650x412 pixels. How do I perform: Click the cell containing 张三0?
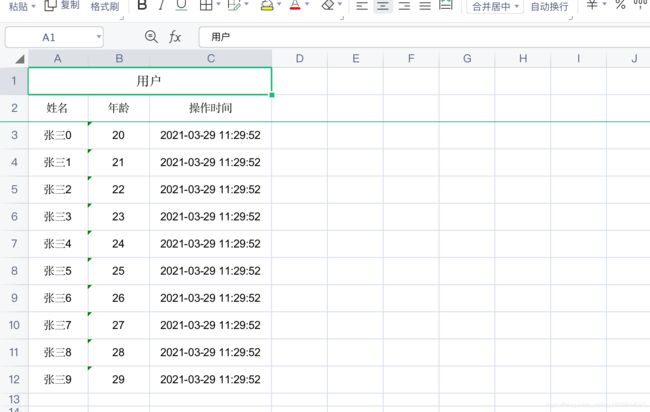click(x=58, y=135)
